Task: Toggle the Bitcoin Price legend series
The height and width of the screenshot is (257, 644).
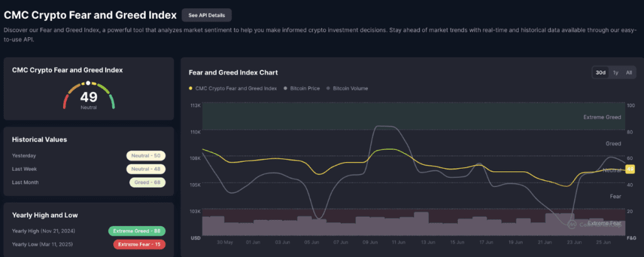Action: [301, 88]
